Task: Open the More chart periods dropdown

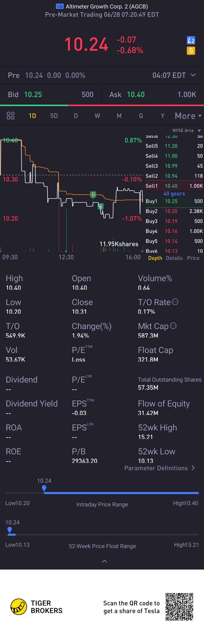Action: pos(188,116)
